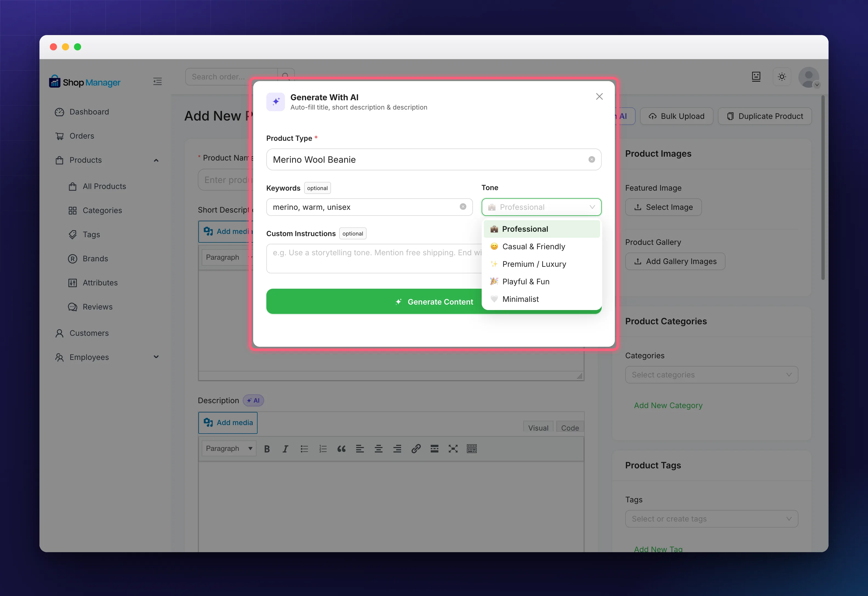Open Dashboard in the sidebar
The image size is (868, 596).
(x=89, y=112)
